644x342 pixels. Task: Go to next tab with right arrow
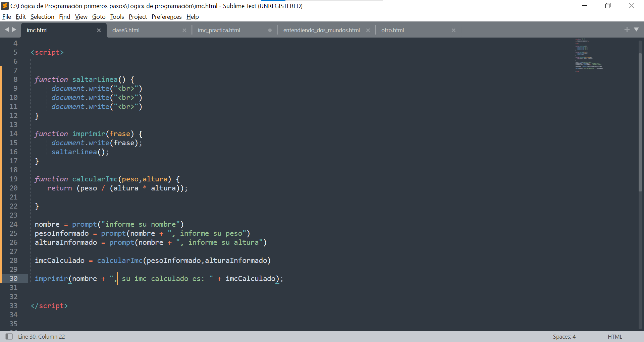point(14,30)
